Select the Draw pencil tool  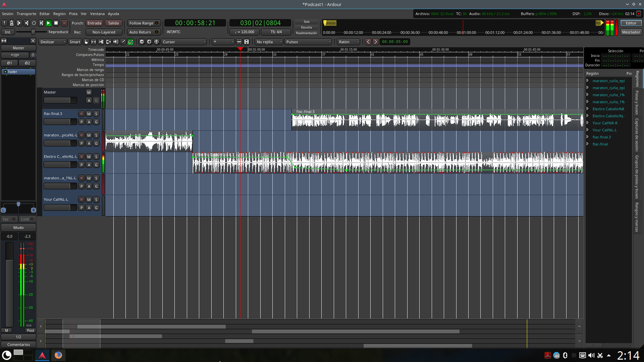(x=123, y=42)
